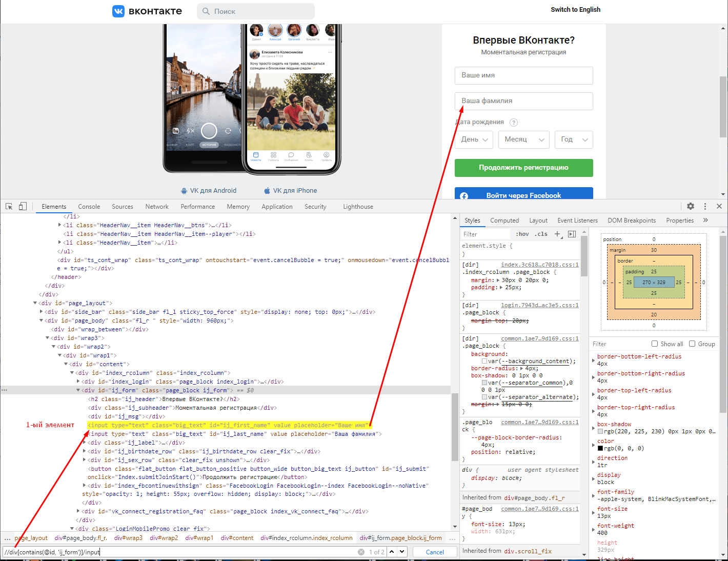Collapse the div#page_layout node
Screen dimensions: 728x561
pos(35,303)
